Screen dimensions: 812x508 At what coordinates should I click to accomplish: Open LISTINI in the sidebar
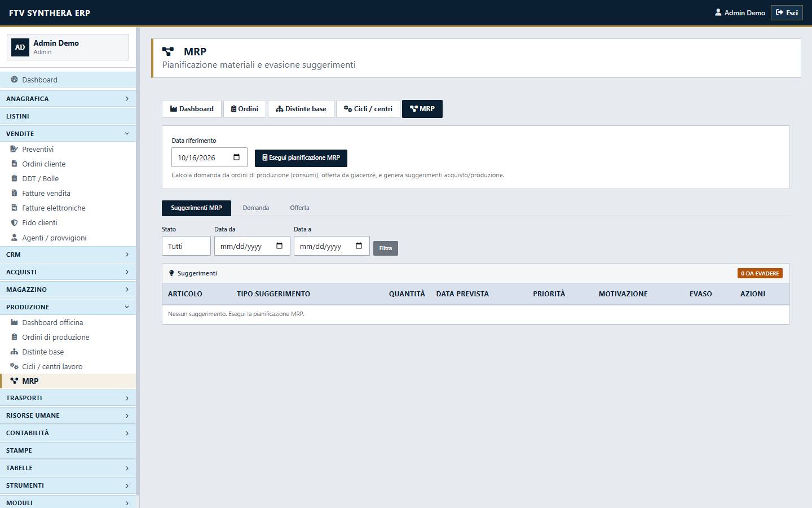click(68, 116)
